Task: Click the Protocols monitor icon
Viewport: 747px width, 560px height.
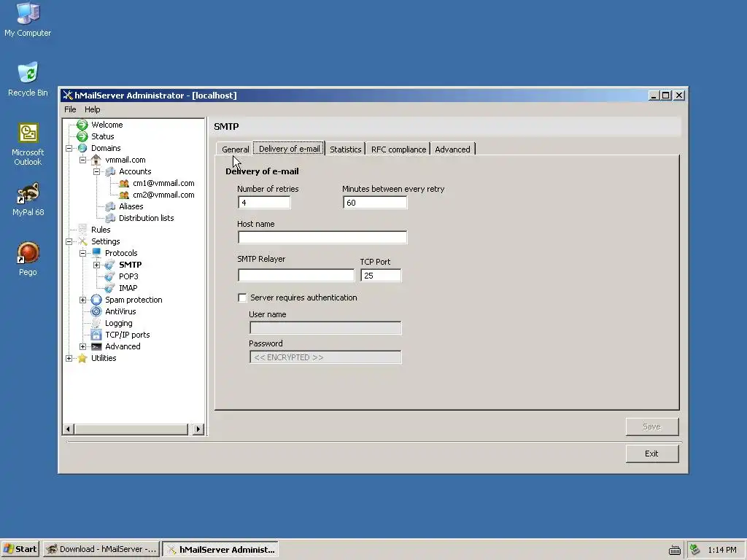Action: click(96, 253)
